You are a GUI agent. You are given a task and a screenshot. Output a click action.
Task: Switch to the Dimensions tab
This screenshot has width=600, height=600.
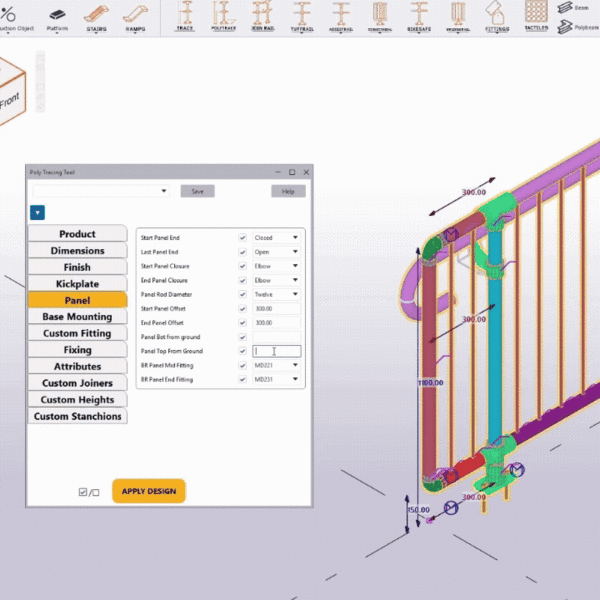point(77,251)
